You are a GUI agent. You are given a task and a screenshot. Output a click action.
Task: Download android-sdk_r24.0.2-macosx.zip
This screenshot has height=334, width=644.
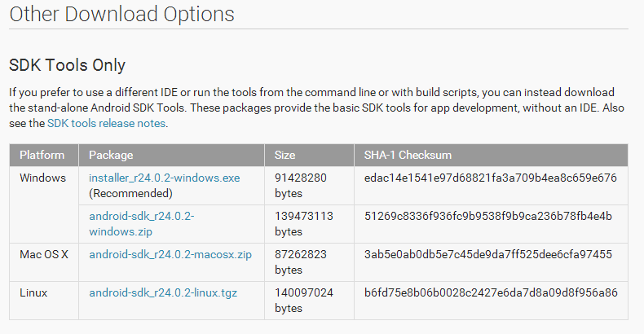coord(170,255)
